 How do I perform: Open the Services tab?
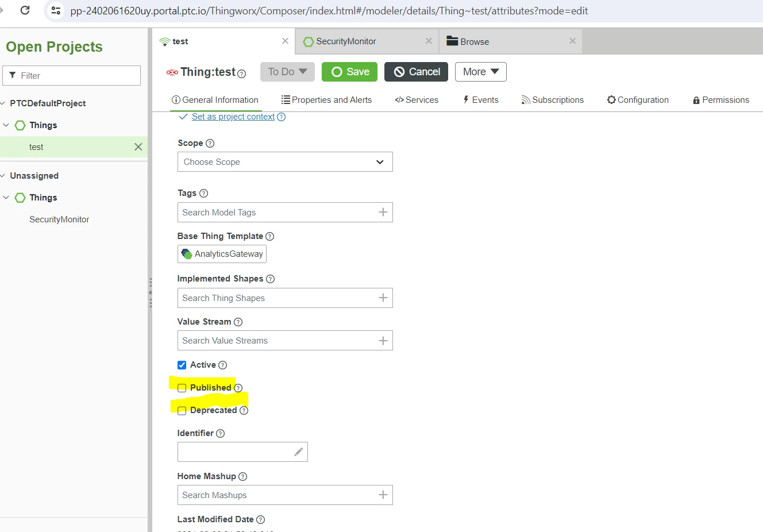[417, 100]
